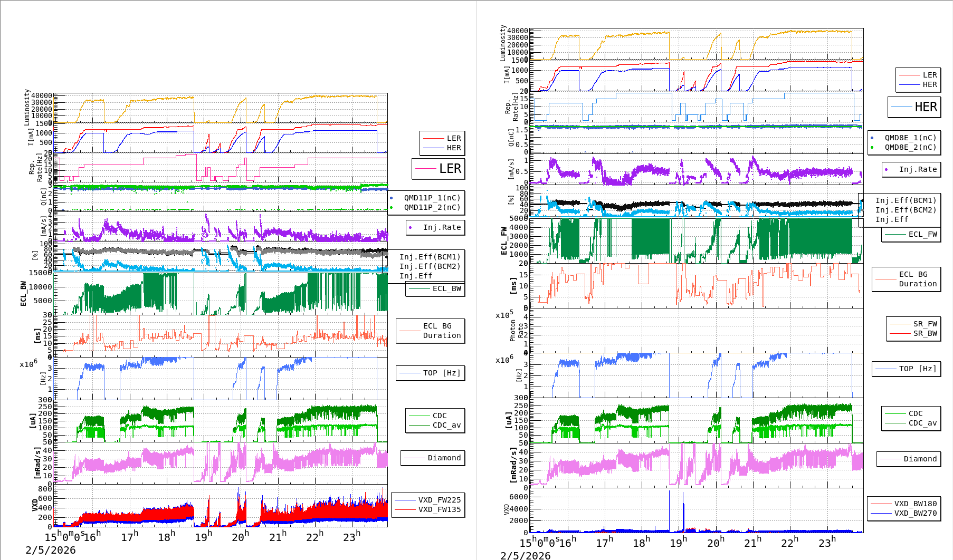Select Inj.Eff(BCM2) legend entry in right panel
This screenshot has height=560, width=953.
coord(905,210)
